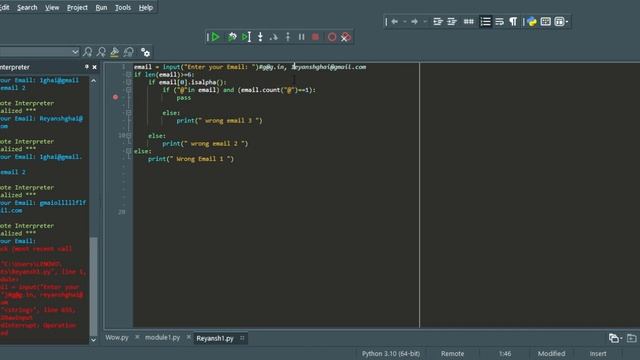Open the back navigation history dropdown
Viewport: 640px width, 360px height.
[x=405, y=22]
